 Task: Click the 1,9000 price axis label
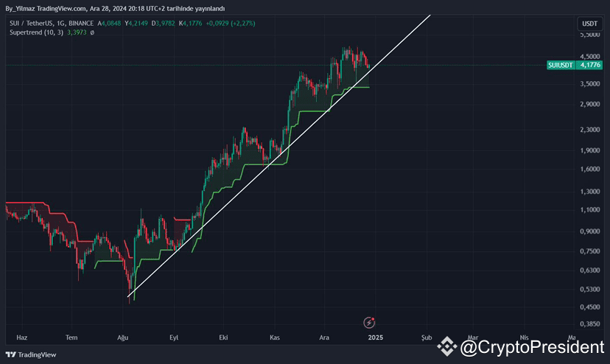[590, 150]
